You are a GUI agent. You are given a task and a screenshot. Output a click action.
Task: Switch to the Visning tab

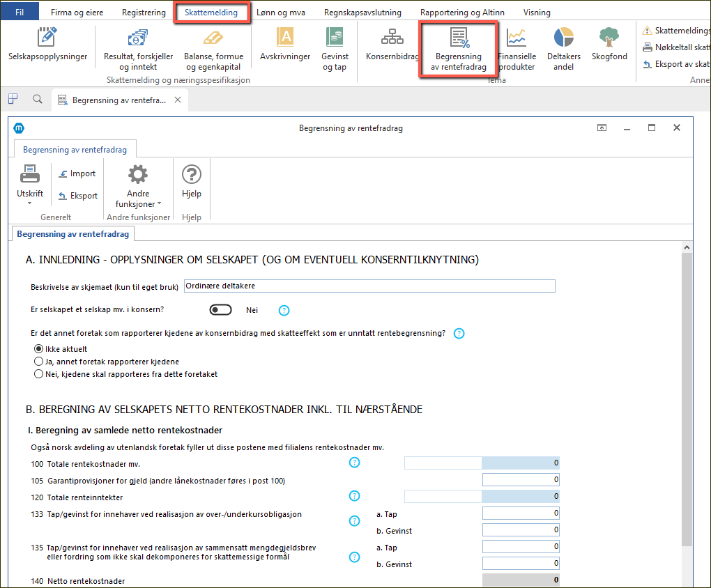tap(537, 13)
